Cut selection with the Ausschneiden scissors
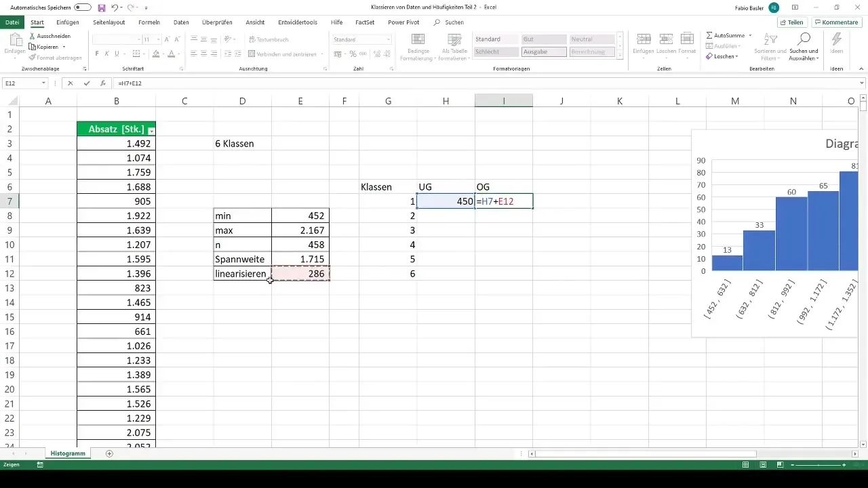This screenshot has height=488, width=868. coord(49,35)
